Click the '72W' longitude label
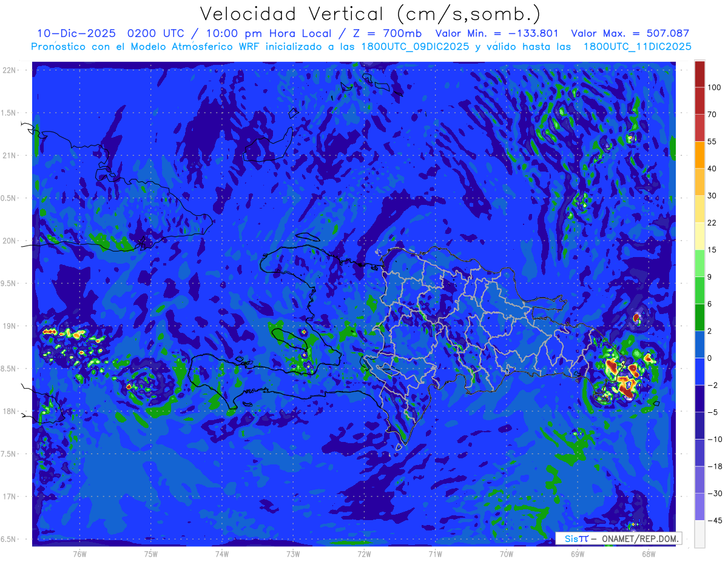Screen dimensions: 728x562 point(364,554)
